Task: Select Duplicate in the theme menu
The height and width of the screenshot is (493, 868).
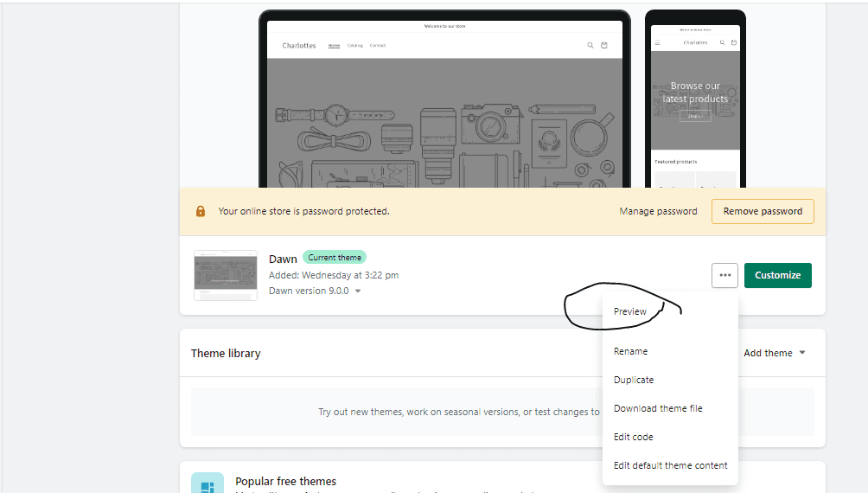Action: point(634,380)
